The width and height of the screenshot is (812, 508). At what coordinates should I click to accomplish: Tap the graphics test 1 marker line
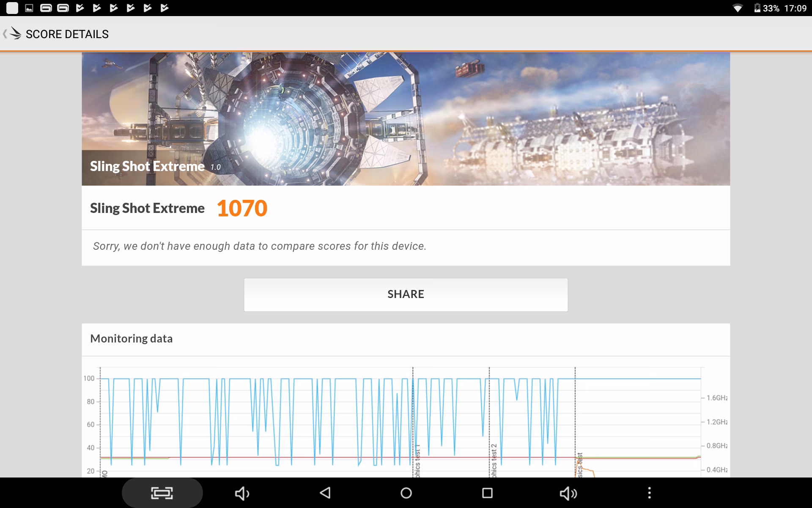[413, 422]
